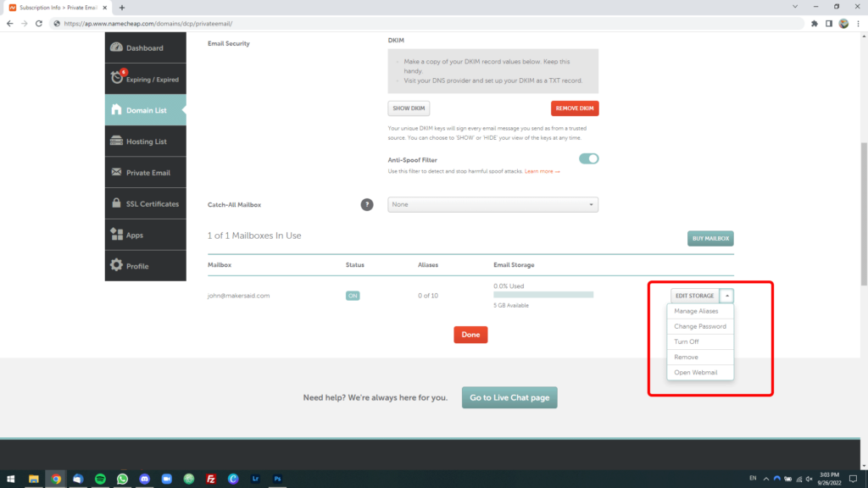Click mailbox john@makersaid.com
Image resolution: width=868 pixels, height=488 pixels.
(238, 296)
